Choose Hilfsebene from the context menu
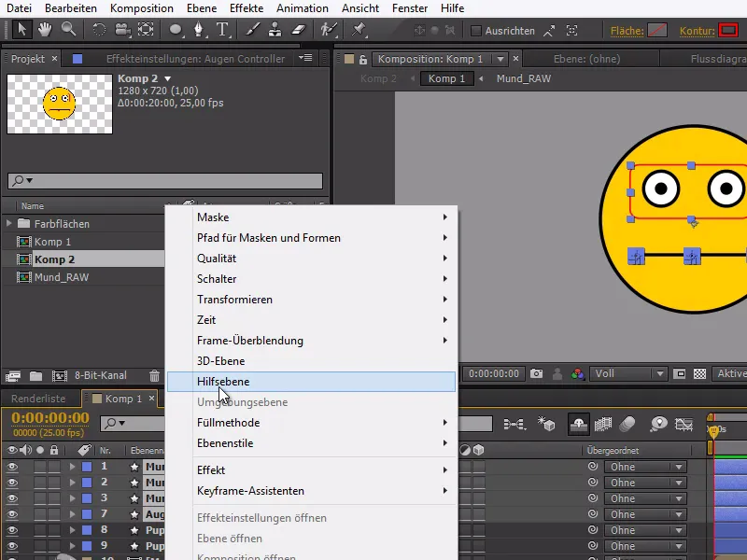The image size is (747, 560). tap(311, 382)
